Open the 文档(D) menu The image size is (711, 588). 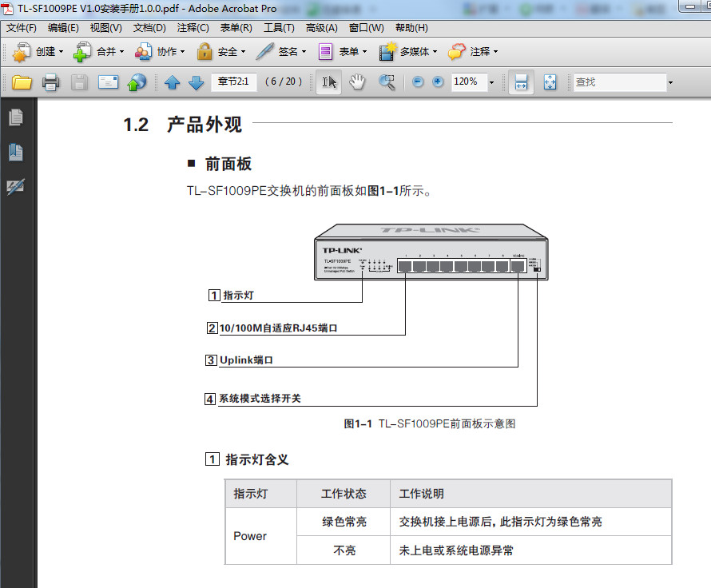point(149,28)
